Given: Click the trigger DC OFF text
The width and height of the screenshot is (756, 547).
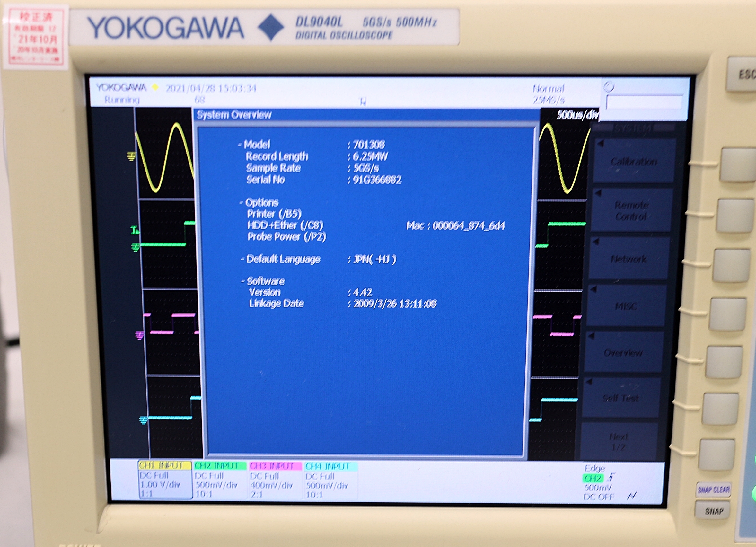Looking at the screenshot, I should [x=599, y=497].
